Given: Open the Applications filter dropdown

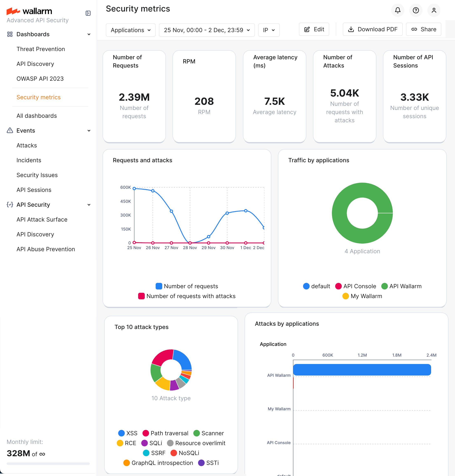Looking at the screenshot, I should [x=131, y=30].
